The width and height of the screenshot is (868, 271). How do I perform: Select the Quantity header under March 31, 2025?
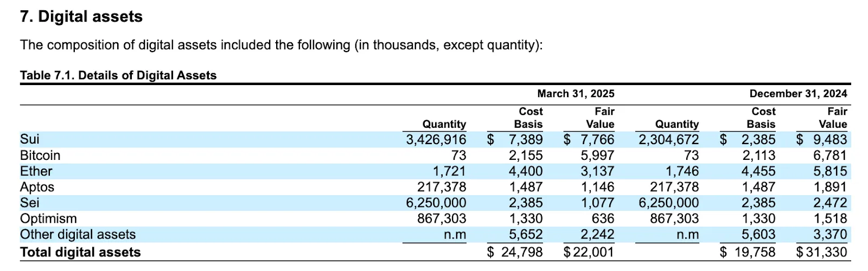point(444,124)
